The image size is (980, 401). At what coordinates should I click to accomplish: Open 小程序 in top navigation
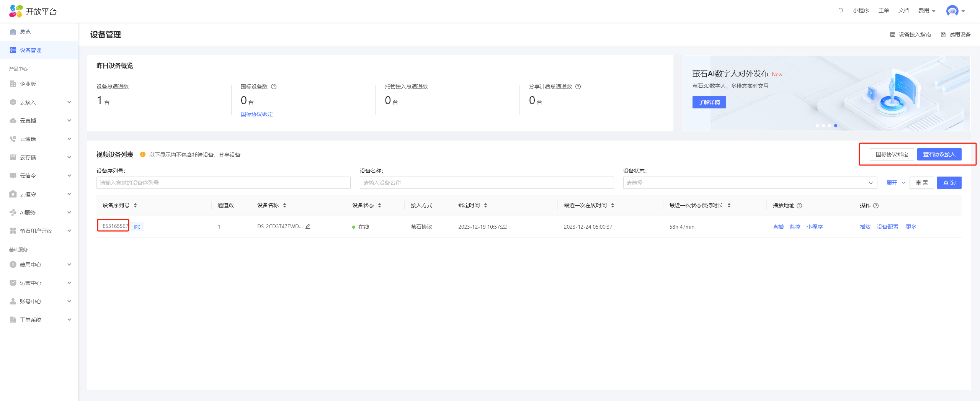click(861, 11)
